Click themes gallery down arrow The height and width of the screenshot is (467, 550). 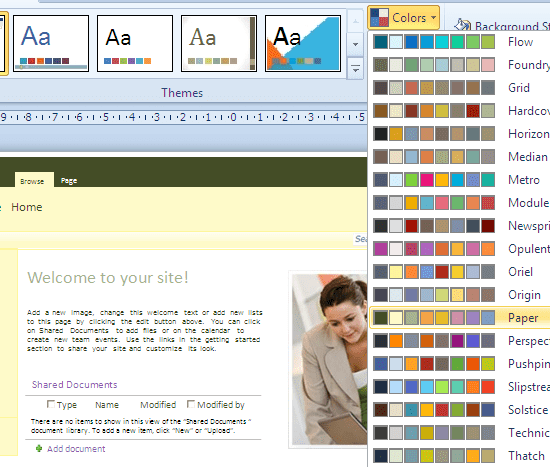(x=355, y=45)
